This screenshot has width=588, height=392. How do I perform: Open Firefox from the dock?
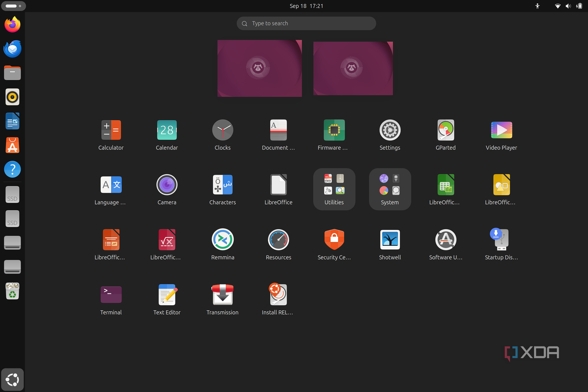pos(13,24)
